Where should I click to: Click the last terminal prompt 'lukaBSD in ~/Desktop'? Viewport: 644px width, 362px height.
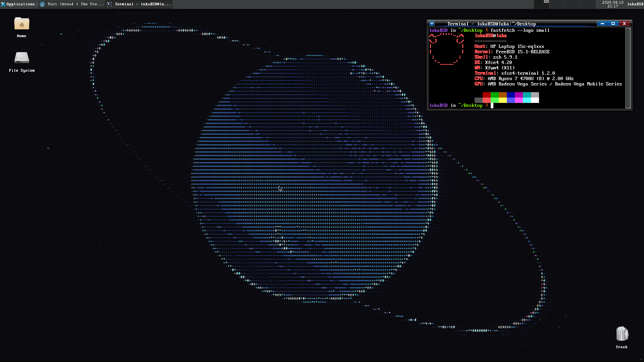456,105
